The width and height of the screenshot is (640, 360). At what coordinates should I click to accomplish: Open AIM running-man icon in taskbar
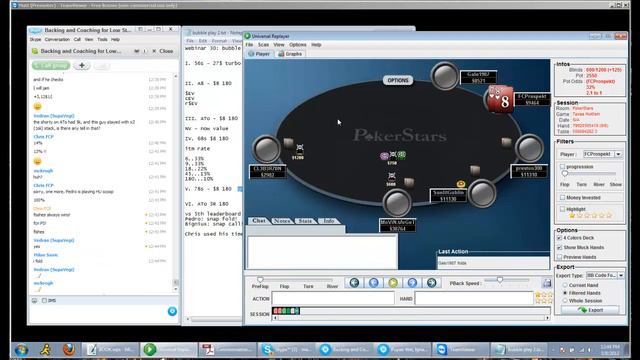click(x=45, y=349)
